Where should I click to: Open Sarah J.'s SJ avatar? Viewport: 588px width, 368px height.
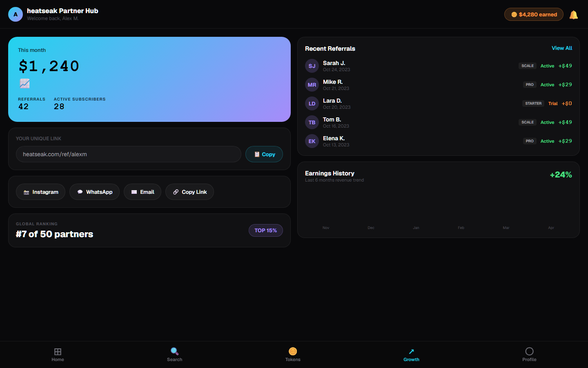[x=312, y=66]
